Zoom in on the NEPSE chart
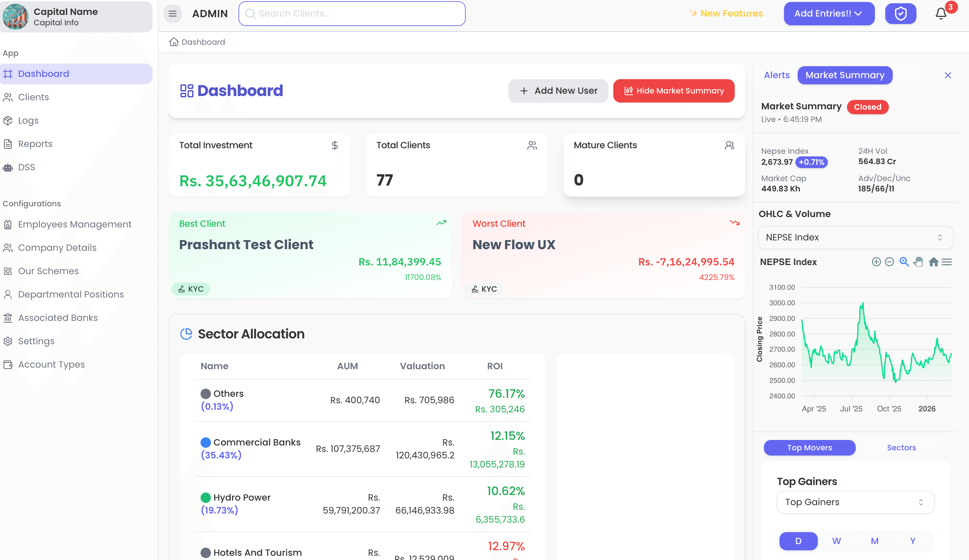969x560 pixels. [x=876, y=262]
